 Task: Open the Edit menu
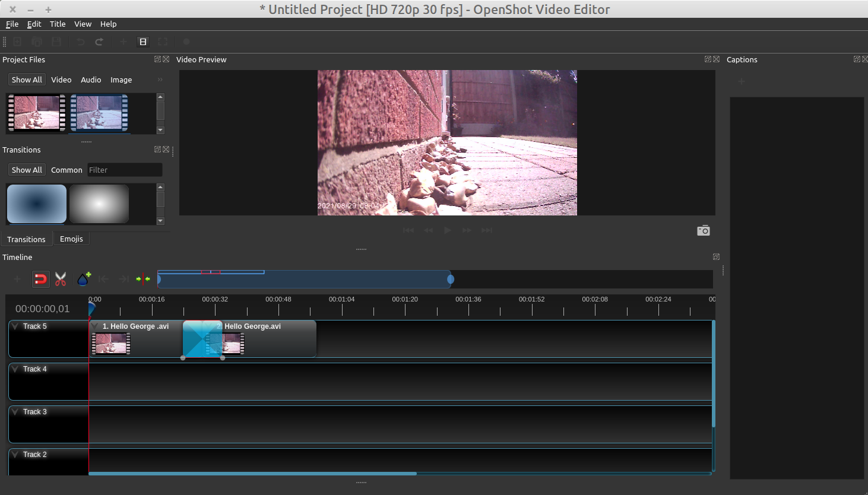pos(34,24)
